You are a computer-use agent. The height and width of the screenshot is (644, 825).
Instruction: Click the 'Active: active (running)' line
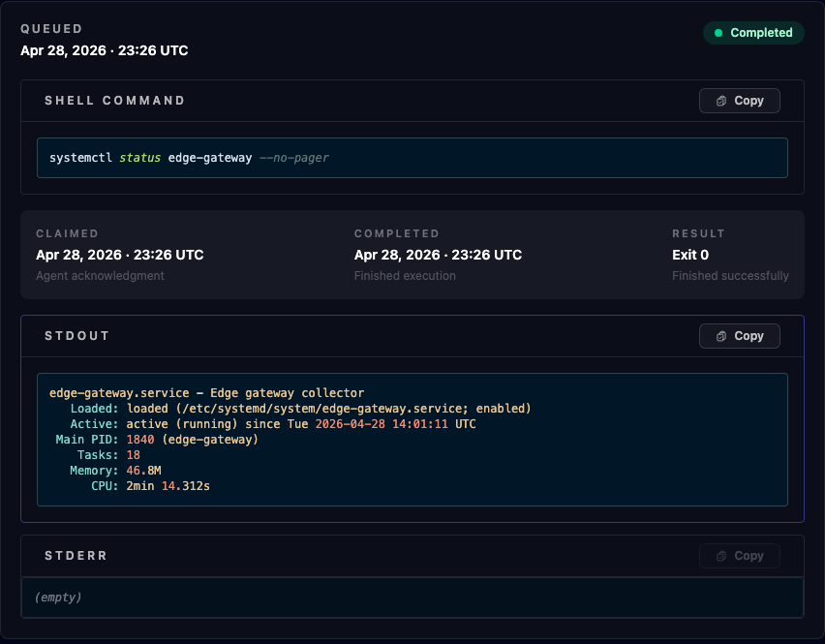tap(273, 424)
